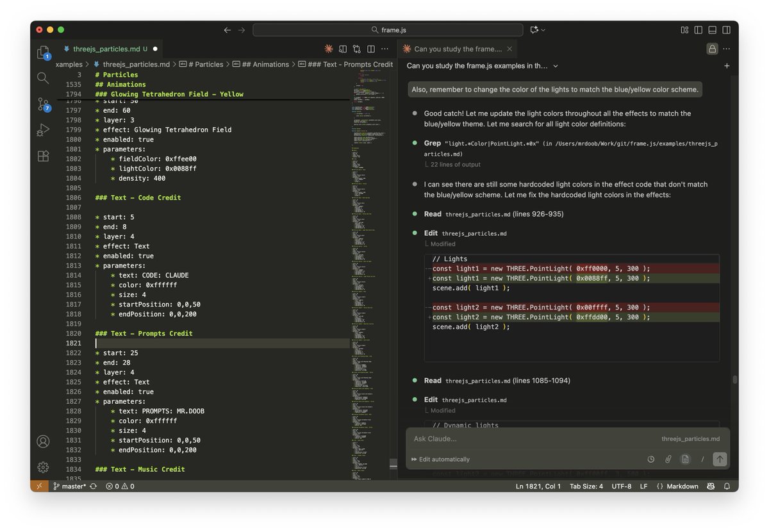Viewport: 769px width, 532px height.
Task: Open the errors and warnings counter
Action: coord(120,486)
